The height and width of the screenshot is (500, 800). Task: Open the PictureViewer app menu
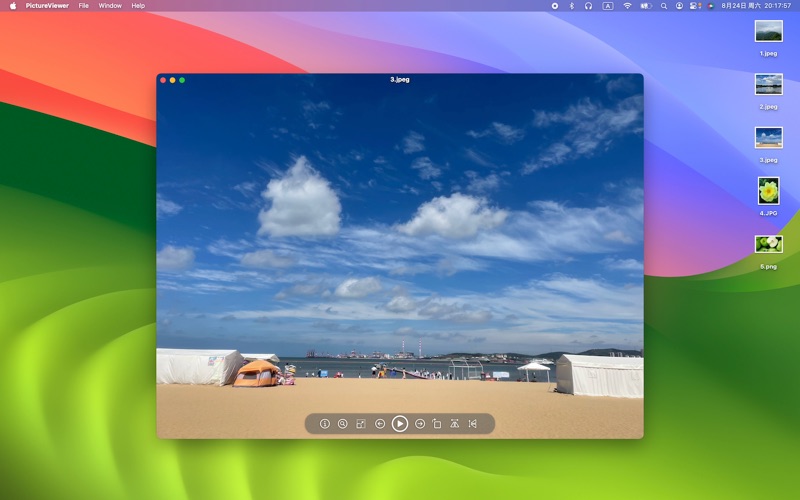(47, 5)
